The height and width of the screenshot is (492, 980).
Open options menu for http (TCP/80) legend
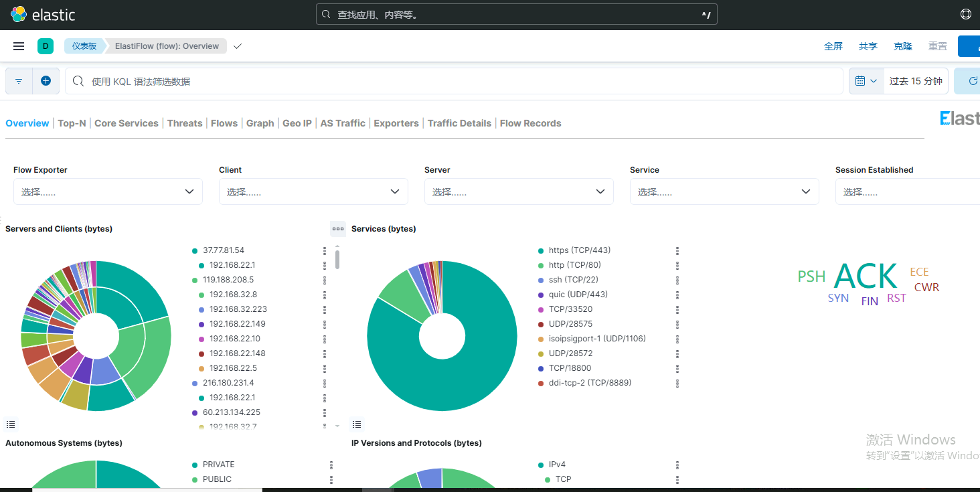677,266
